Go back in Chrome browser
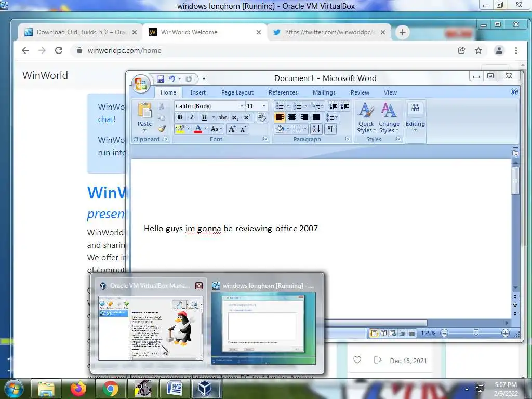The image size is (532, 399). (x=25, y=50)
